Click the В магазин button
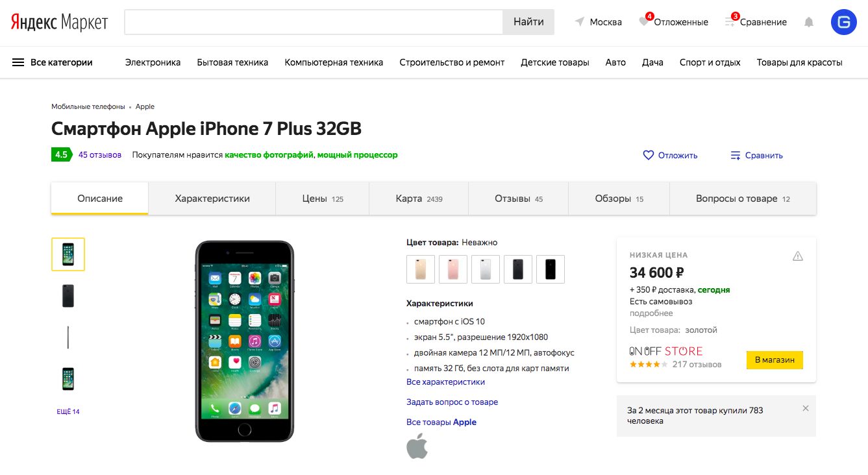 click(775, 360)
